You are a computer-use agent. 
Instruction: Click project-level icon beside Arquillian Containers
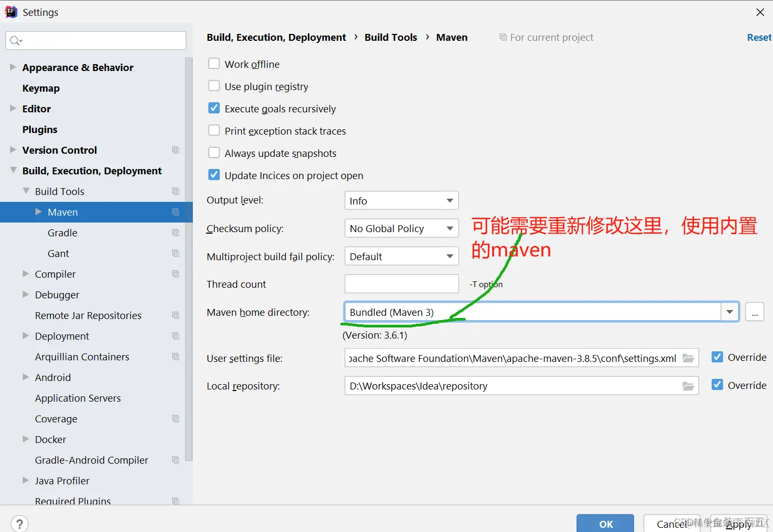click(176, 357)
